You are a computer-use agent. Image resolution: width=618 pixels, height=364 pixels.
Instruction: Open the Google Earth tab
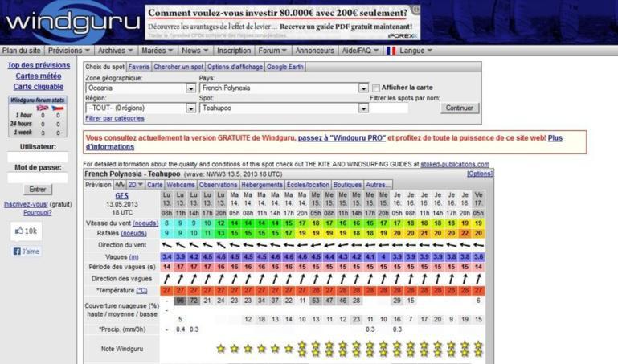point(285,67)
